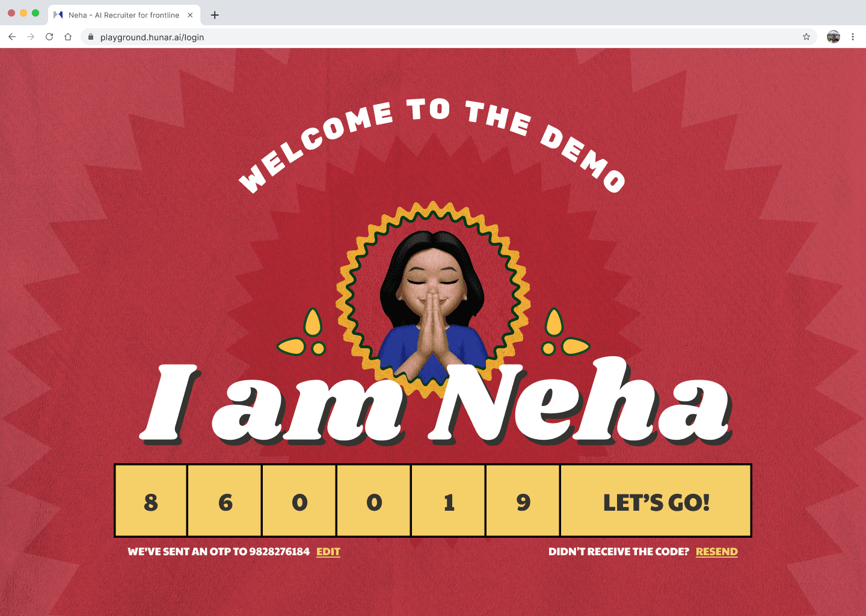Open the Chrome three-dot menu
Image resolution: width=866 pixels, height=616 pixels.
[x=853, y=37]
